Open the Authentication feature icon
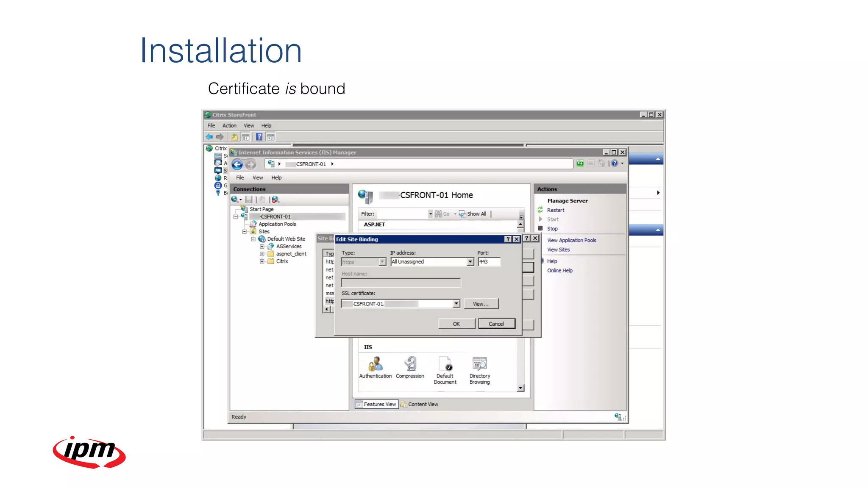Screen dimensions: 868x488 (x=376, y=363)
